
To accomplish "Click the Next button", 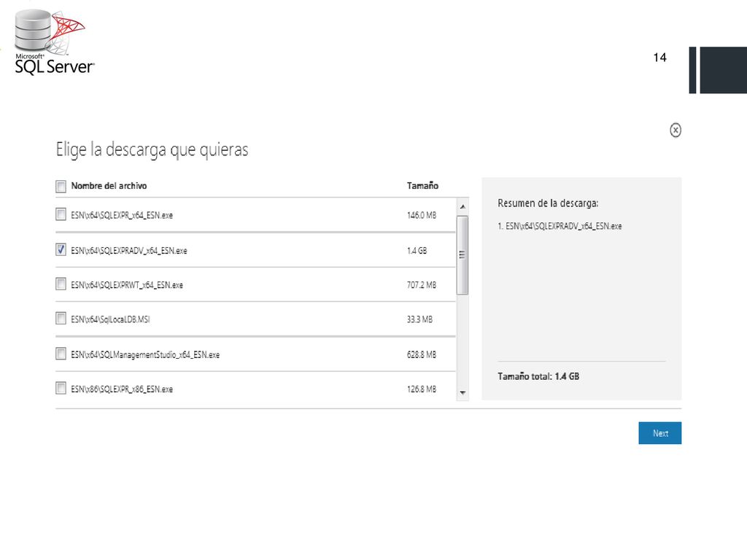I will tap(659, 433).
